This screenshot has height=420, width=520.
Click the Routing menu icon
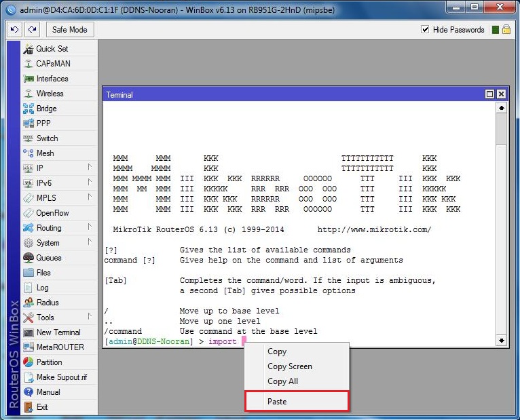pos(29,228)
